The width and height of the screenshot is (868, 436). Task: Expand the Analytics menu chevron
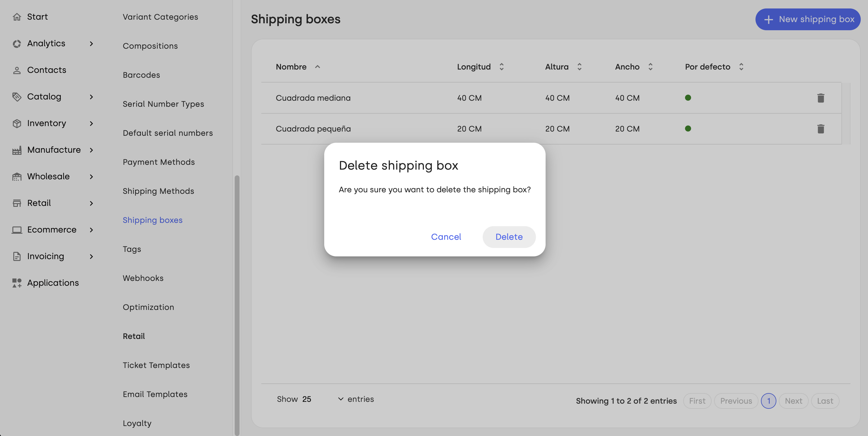point(91,44)
